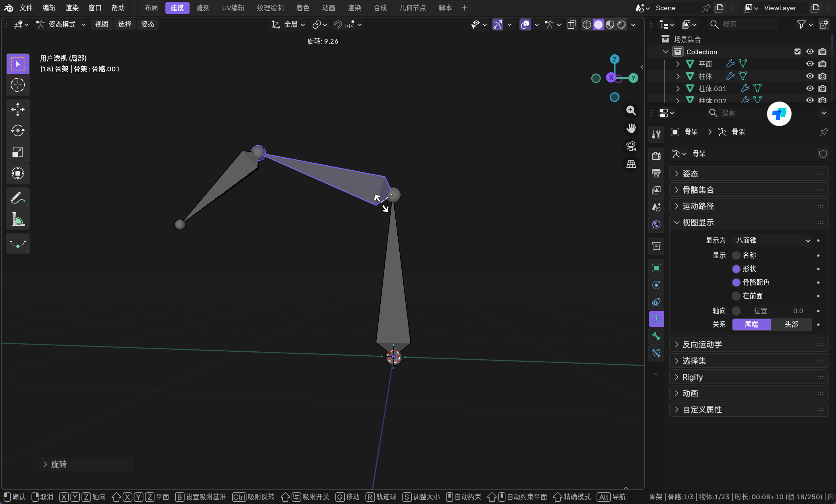
Task: Enable the 名称 display checkbox
Action: [736, 255]
